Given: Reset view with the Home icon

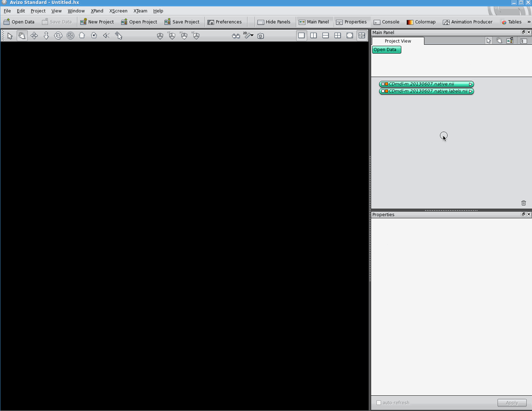Looking at the screenshot, I should [x=82, y=35].
